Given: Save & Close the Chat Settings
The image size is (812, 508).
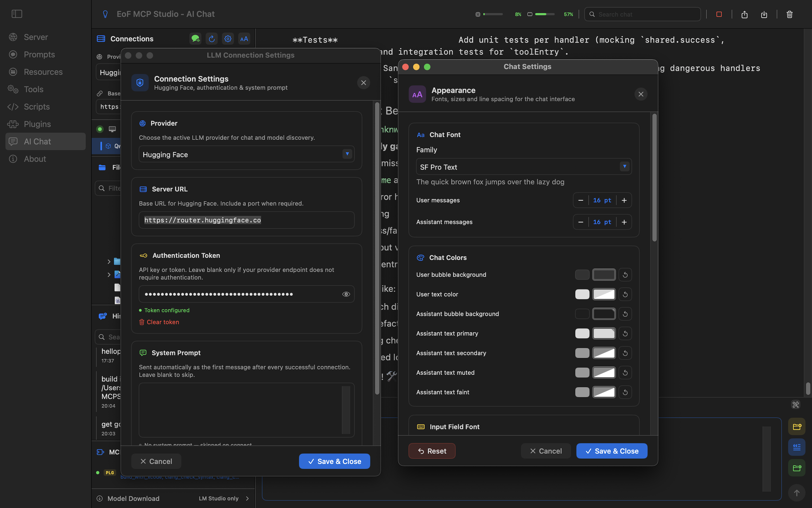Looking at the screenshot, I should 612,451.
